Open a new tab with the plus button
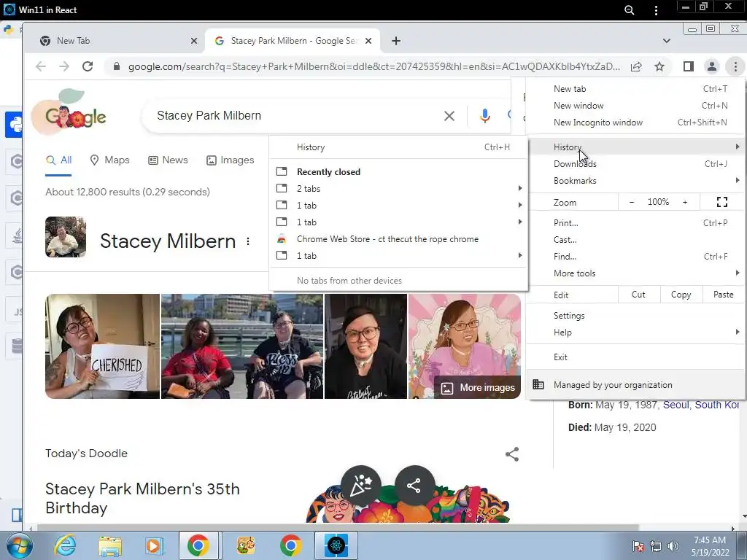 click(x=396, y=41)
